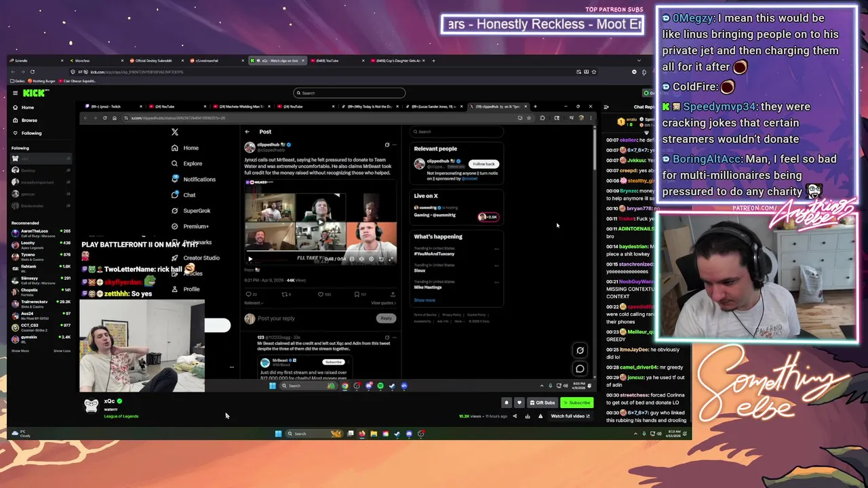Screen dimensions: 868x488
Task: Open the browser tab list chevron
Action: (638, 60)
